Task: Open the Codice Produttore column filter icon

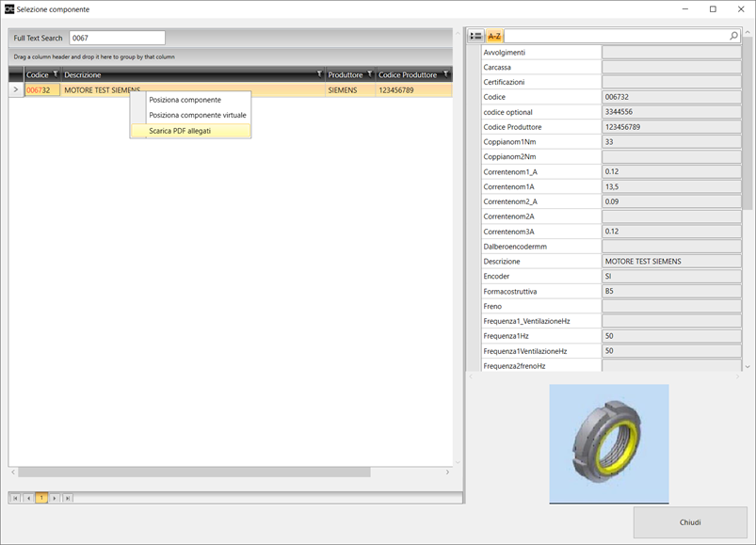Action: click(446, 74)
